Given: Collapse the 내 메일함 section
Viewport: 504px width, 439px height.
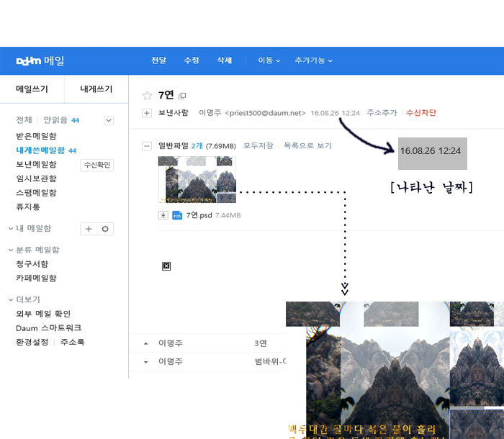Looking at the screenshot, I should coord(11,229).
